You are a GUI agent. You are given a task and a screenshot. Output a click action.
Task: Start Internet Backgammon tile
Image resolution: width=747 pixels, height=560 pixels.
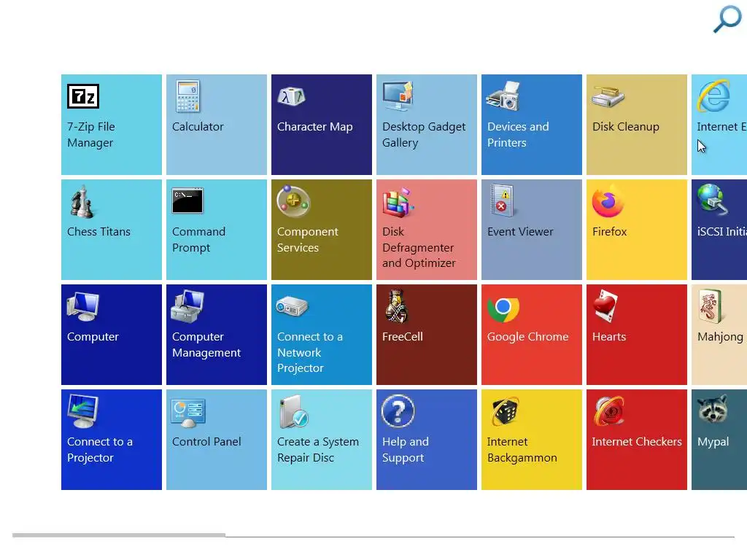click(532, 440)
